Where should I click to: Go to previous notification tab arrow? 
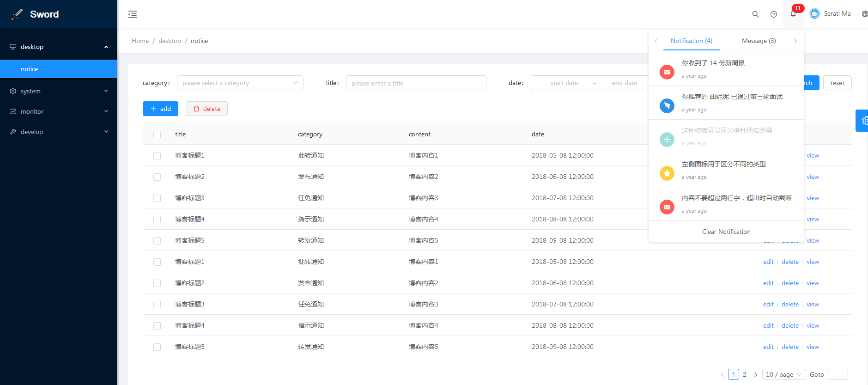(x=656, y=41)
